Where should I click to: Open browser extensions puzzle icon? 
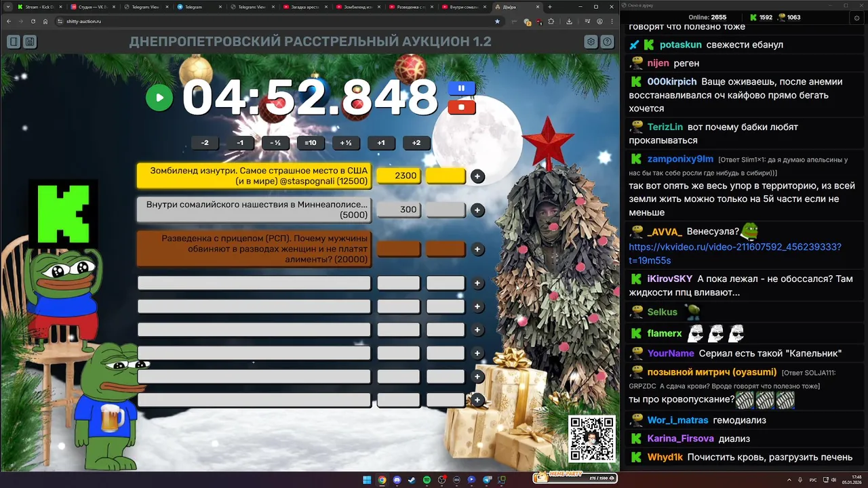click(x=551, y=21)
